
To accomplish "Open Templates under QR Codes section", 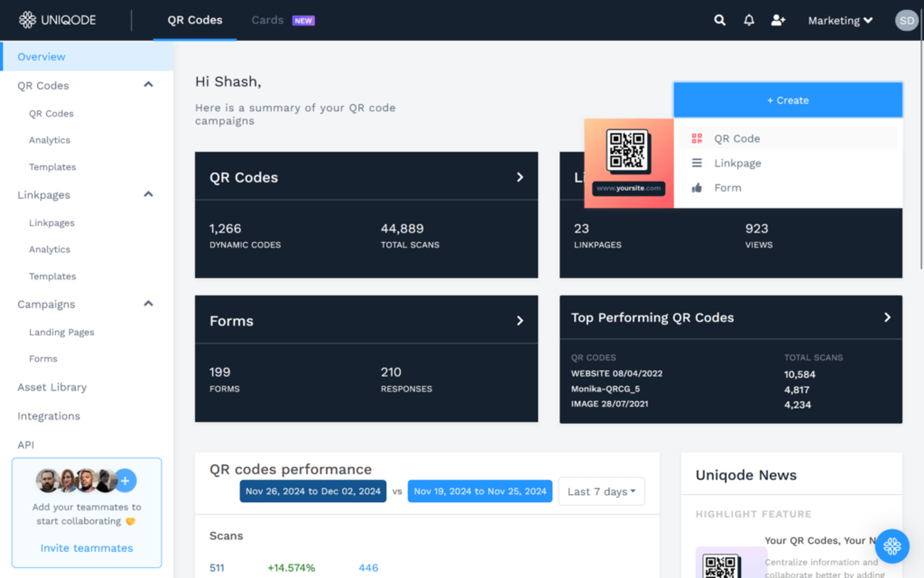I will 52,167.
